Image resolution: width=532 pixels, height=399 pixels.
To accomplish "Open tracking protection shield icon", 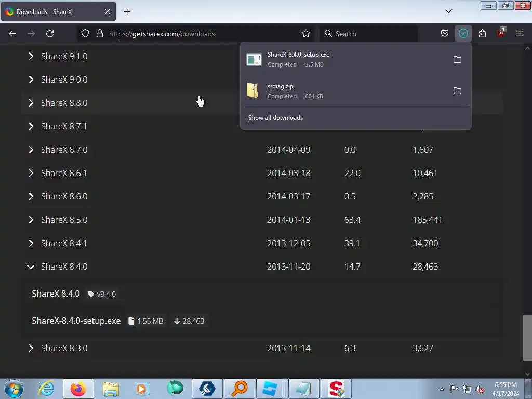I will (85, 34).
